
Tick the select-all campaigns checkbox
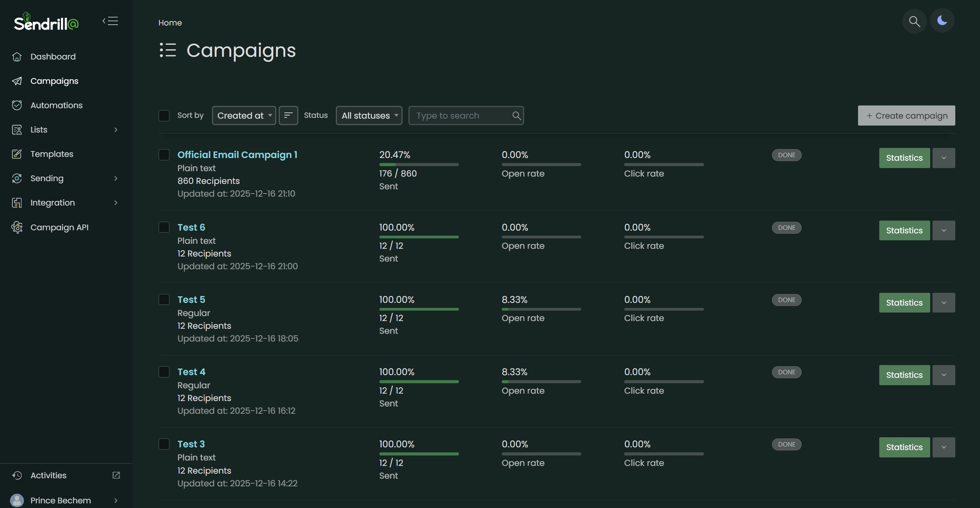[x=164, y=116]
